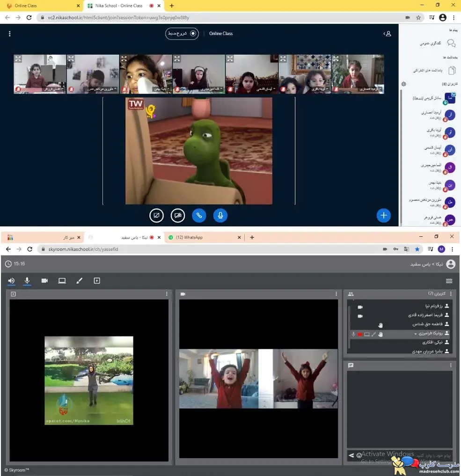Toggle the speaker icon in Skyroom toolbar
This screenshot has width=461, height=476.
tap(11, 281)
